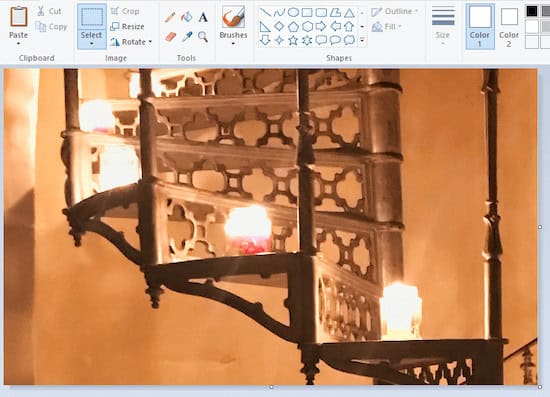Select the Text tool
The width and height of the screenshot is (550, 397).
click(203, 17)
